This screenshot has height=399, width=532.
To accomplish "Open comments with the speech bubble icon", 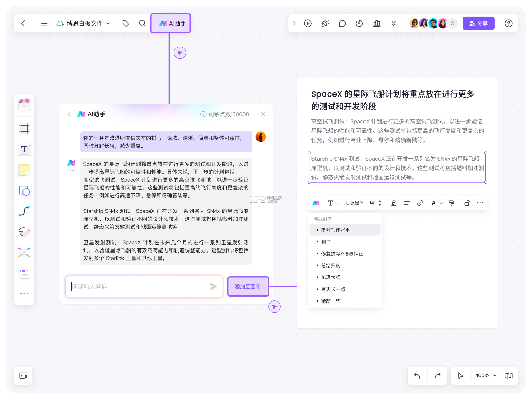I will coord(342,24).
